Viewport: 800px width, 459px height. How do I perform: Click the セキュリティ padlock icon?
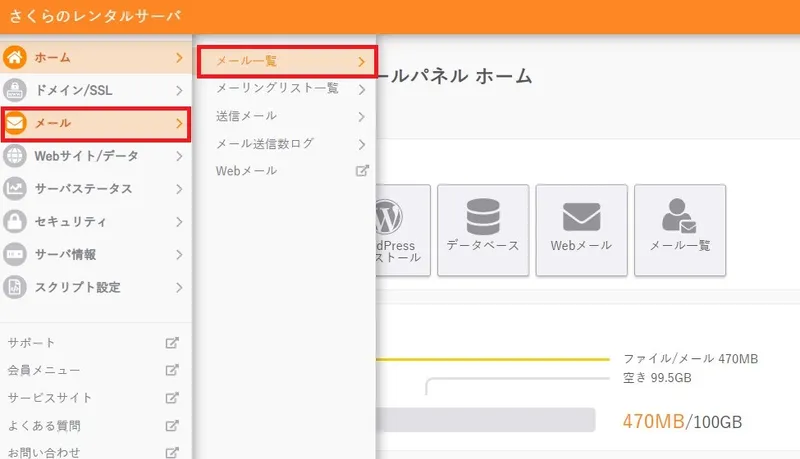point(15,221)
